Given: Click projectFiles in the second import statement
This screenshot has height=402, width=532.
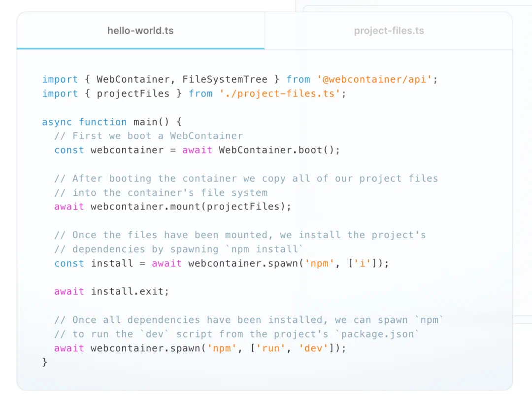Looking at the screenshot, I should (x=133, y=93).
